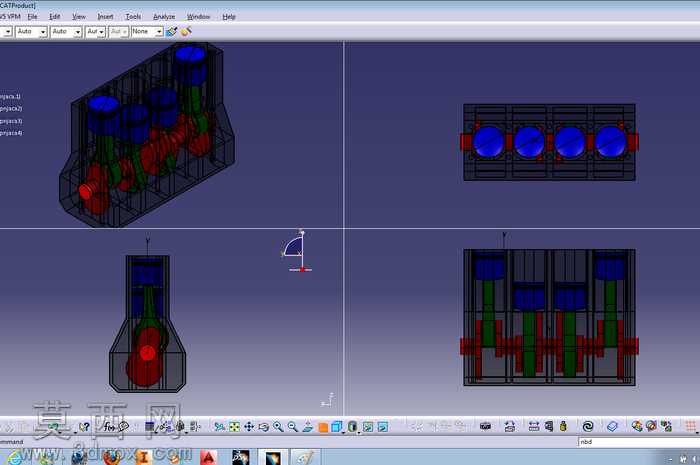Select the Rotate view tool

[x=263, y=427]
